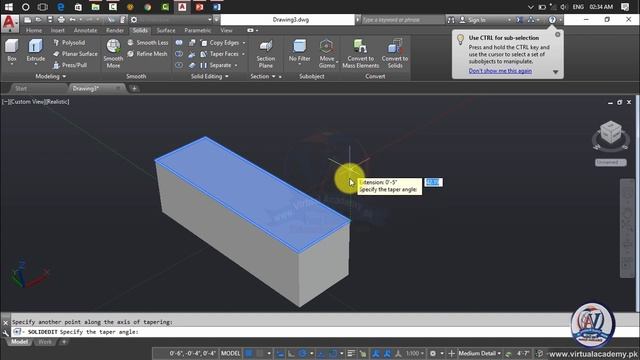Select the Copy Edges tool
This screenshot has height=360, width=640.
(220, 42)
